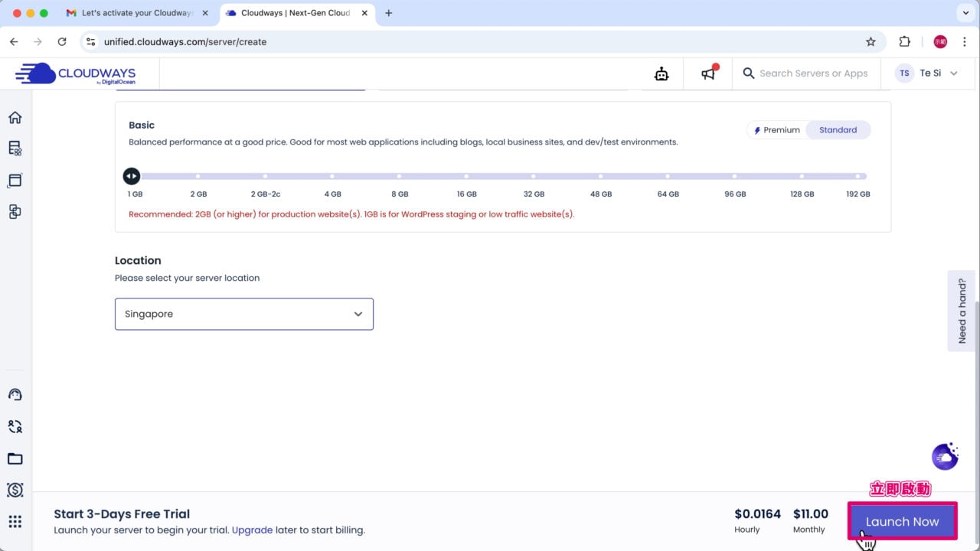The width and height of the screenshot is (980, 551).
Task: Open the Projects icon in the sidebar
Action: [15, 212]
